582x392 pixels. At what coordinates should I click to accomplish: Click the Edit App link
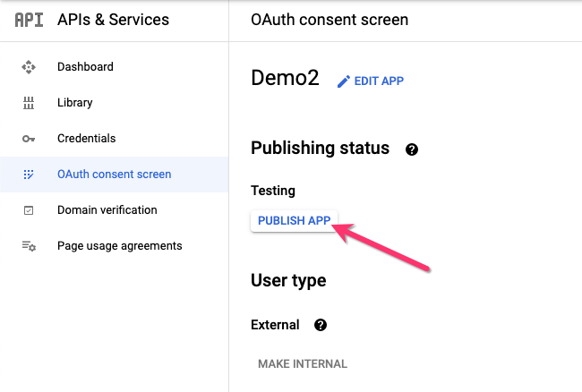(379, 81)
